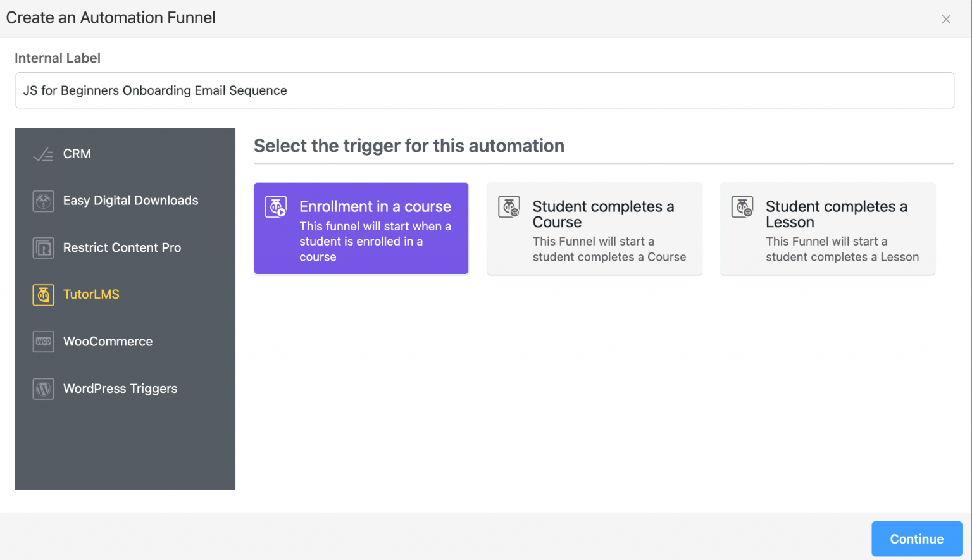Click the WooCommerce logo icon

pyautogui.click(x=43, y=342)
